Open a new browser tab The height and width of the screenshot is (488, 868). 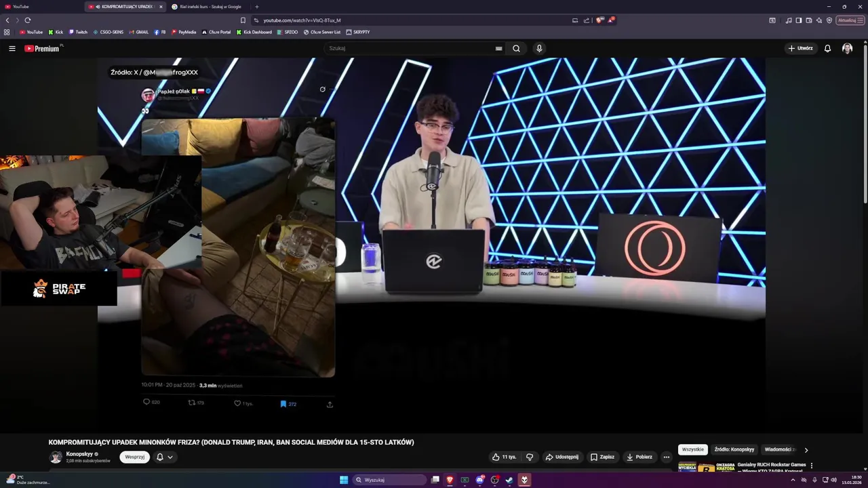[x=256, y=7]
